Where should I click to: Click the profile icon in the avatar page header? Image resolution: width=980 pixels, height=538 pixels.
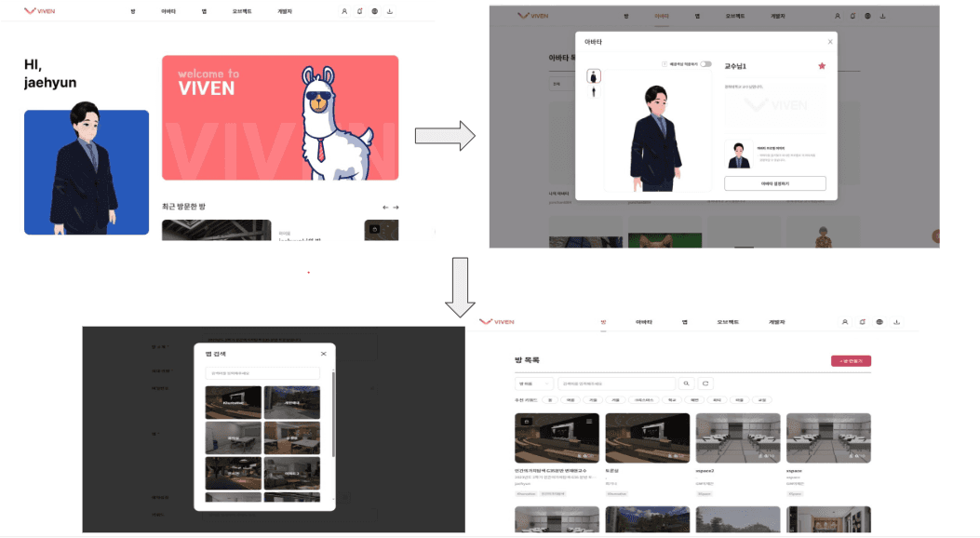[838, 16]
